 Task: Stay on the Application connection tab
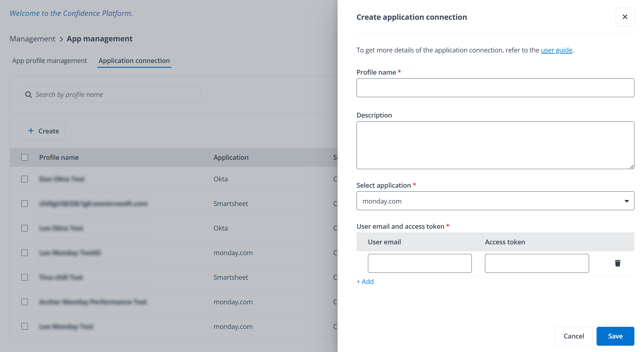coord(134,61)
